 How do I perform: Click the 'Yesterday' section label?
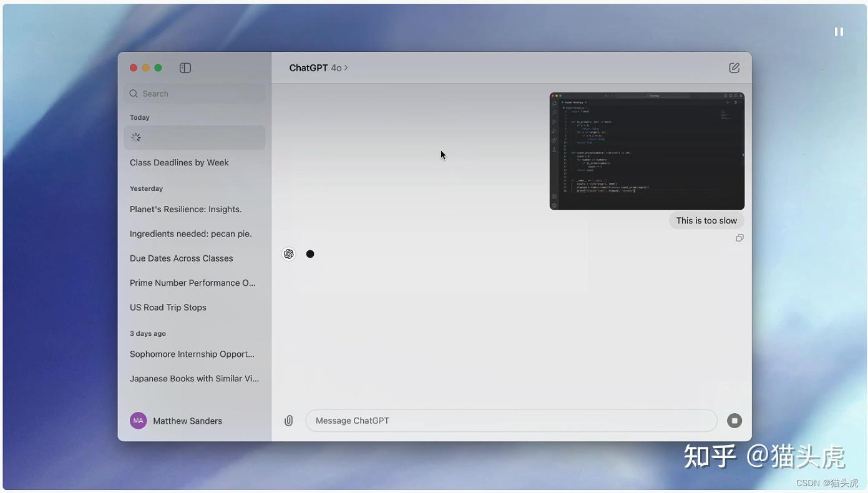pyautogui.click(x=146, y=188)
